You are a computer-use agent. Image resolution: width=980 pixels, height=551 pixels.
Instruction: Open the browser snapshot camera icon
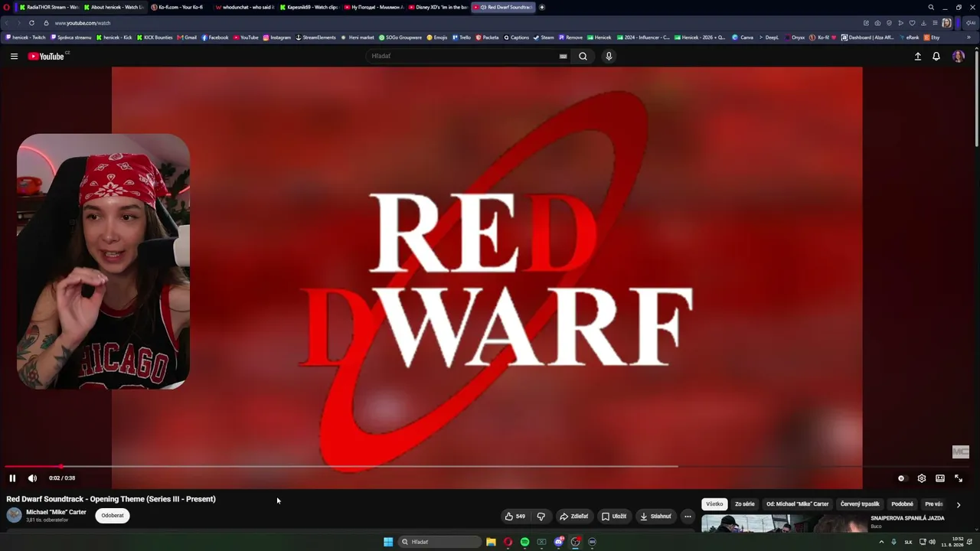point(877,23)
